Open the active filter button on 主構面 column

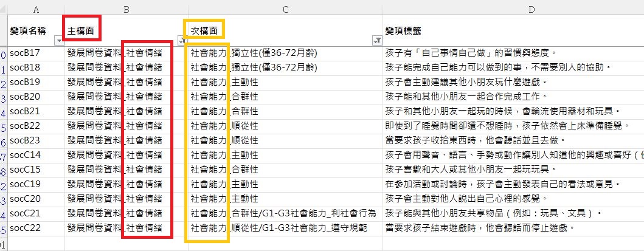(x=181, y=41)
